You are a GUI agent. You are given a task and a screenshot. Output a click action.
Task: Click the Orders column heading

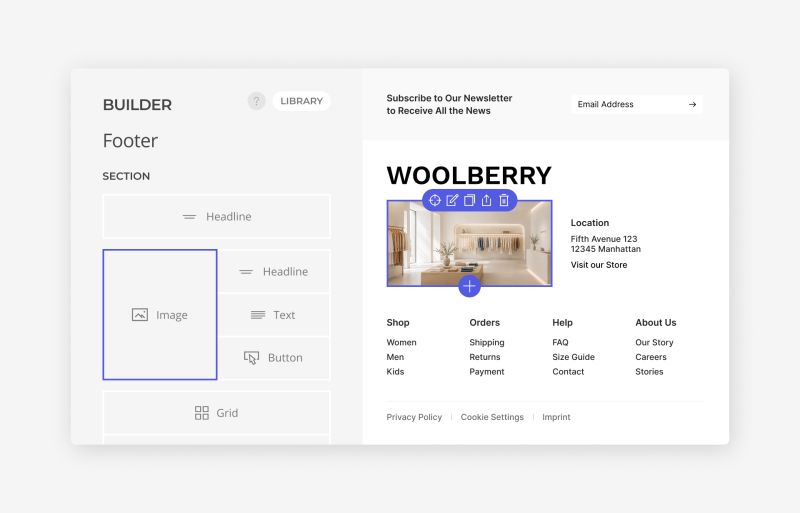(x=485, y=323)
